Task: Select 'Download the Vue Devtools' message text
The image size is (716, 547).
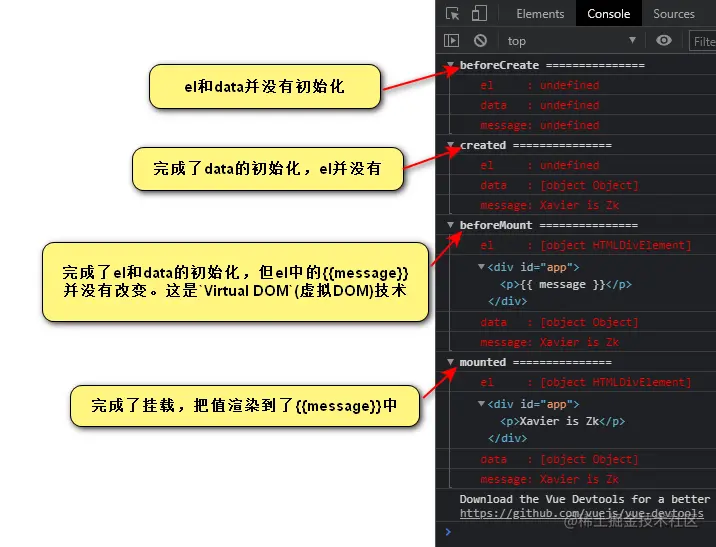Action: click(x=585, y=499)
